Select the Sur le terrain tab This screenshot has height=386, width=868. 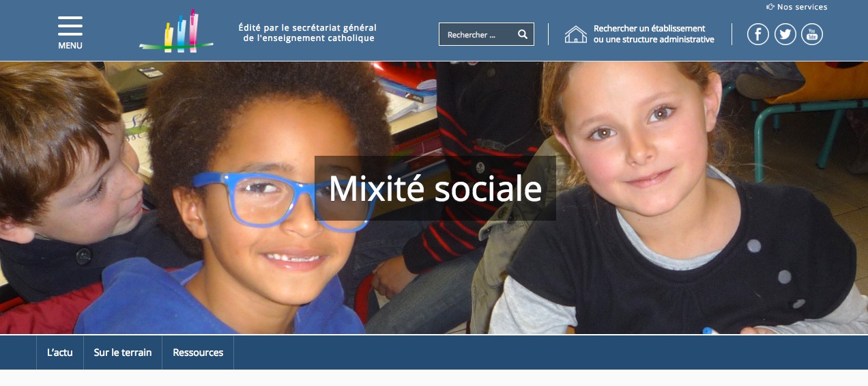pos(123,353)
